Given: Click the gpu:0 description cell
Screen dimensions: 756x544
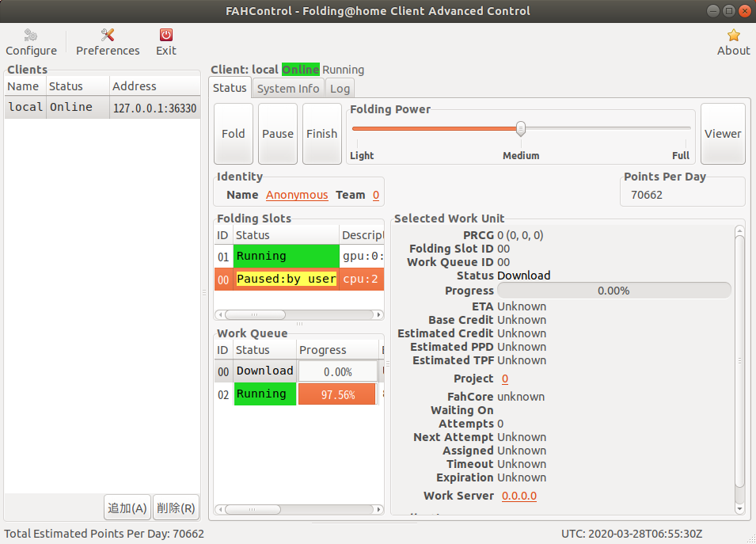Looking at the screenshot, I should 362,256.
